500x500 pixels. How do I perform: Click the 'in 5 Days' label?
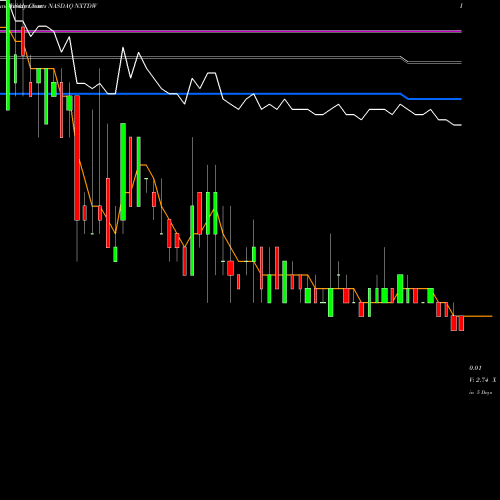(x=480, y=392)
